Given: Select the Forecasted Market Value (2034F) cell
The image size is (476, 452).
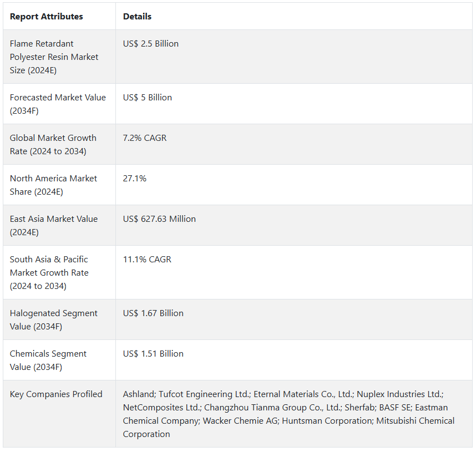Looking at the screenshot, I should 58,104.
